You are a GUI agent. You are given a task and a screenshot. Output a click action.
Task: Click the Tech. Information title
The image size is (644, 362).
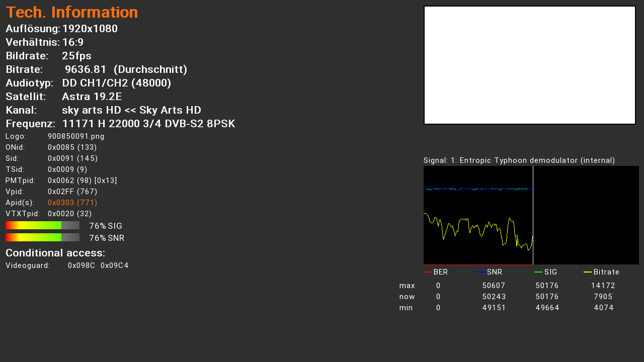point(71,13)
